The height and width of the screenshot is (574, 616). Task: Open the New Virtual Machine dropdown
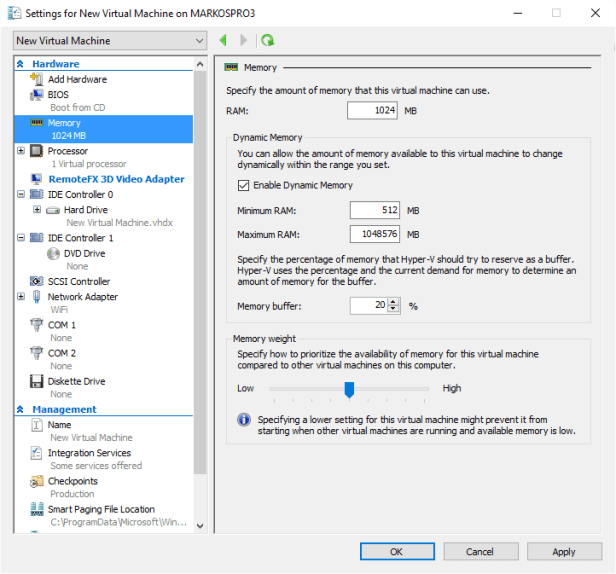tap(109, 41)
